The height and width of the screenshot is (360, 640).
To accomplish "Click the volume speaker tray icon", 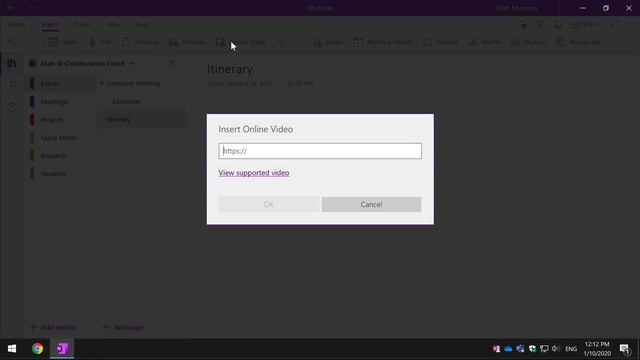I will pos(556,349).
